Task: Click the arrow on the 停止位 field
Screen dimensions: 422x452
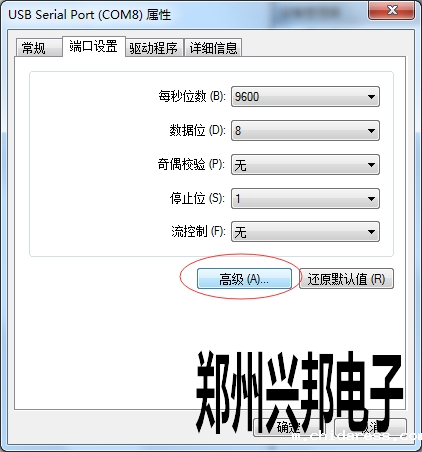Action: 371,199
